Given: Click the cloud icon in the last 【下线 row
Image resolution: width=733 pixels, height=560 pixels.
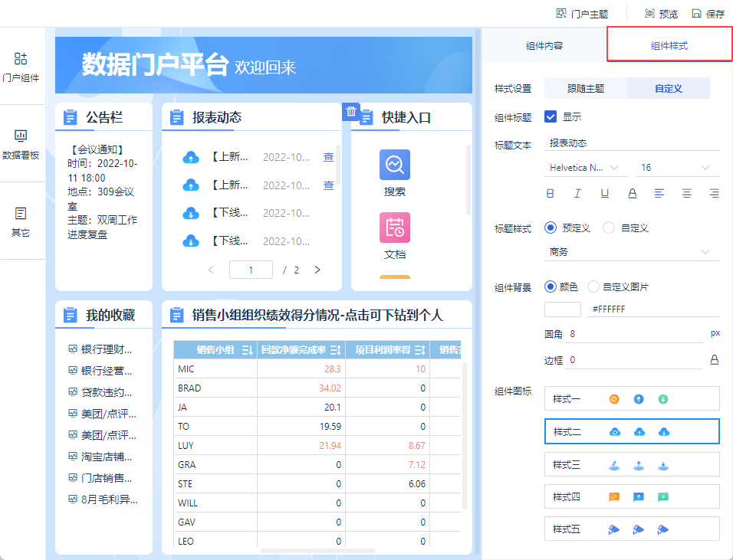Looking at the screenshot, I should [x=191, y=241].
